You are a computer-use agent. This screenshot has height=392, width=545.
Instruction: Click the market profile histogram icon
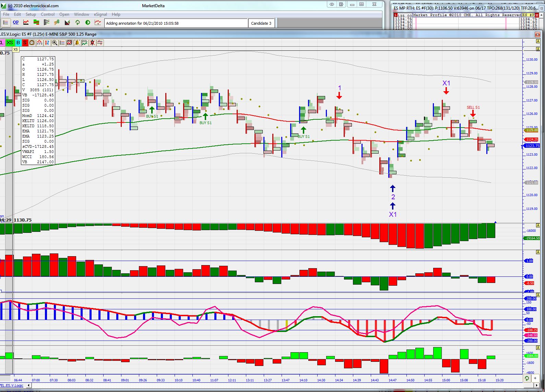pos(47,23)
